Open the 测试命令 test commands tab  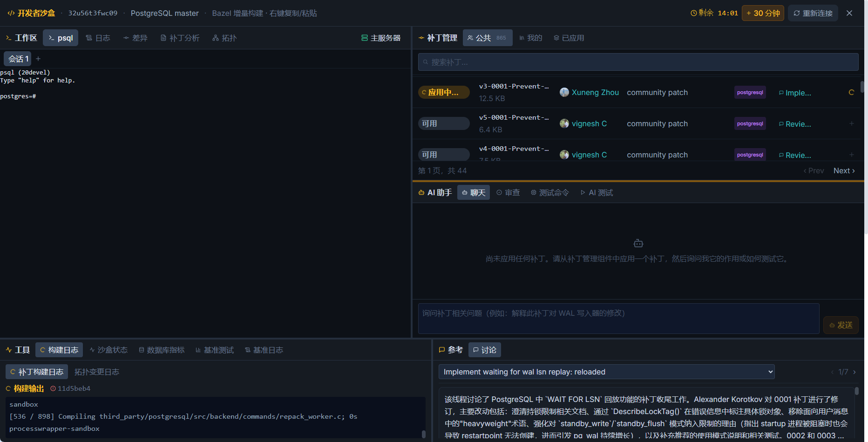coord(549,192)
